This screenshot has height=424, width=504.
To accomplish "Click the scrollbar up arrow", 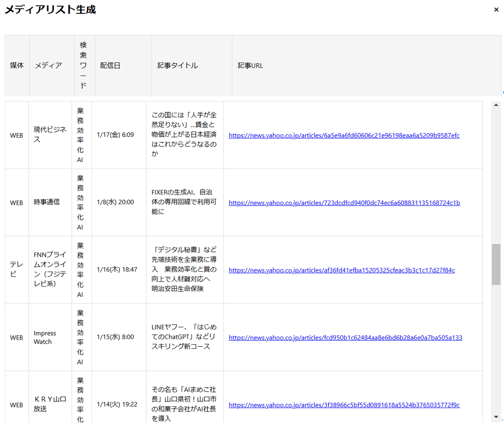I will tap(496, 105).
